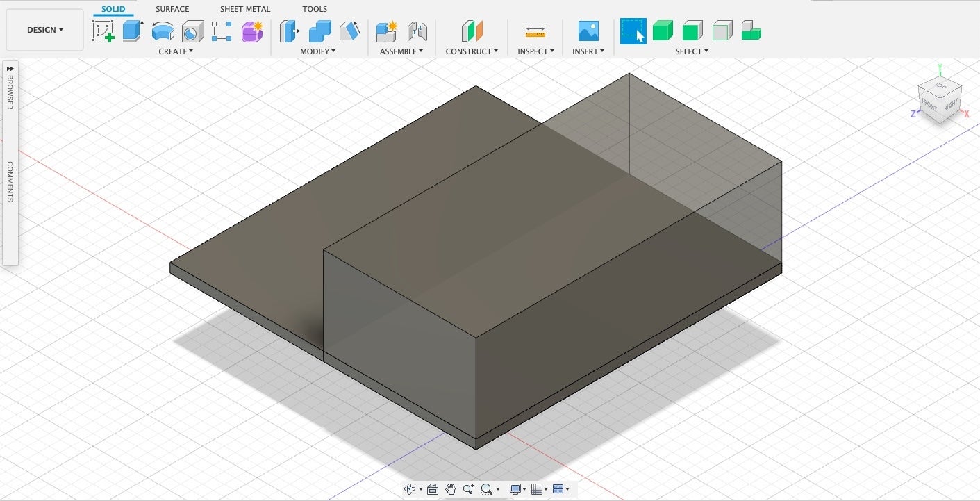
Task: Open the Design workspace dropdown
Action: 44,30
